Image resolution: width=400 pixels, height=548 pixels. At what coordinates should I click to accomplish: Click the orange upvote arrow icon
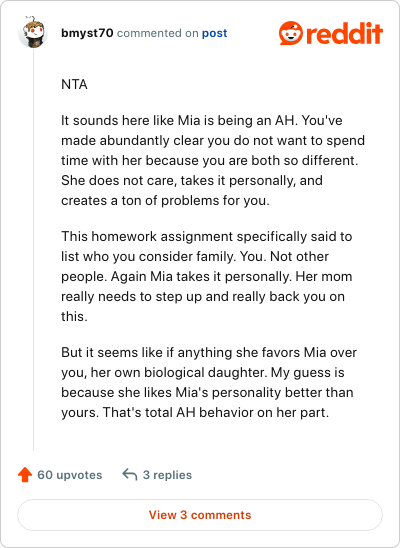click(x=25, y=475)
